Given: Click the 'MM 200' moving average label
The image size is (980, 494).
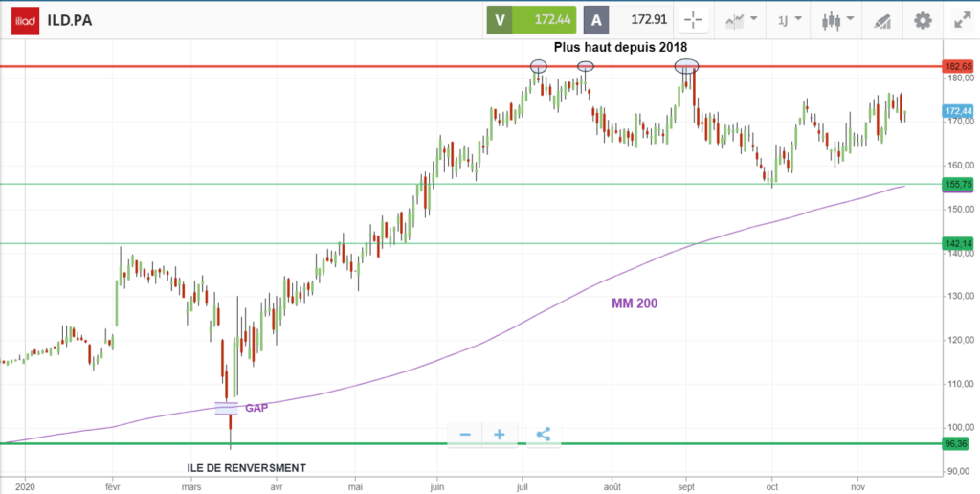Looking at the screenshot, I should (x=635, y=303).
